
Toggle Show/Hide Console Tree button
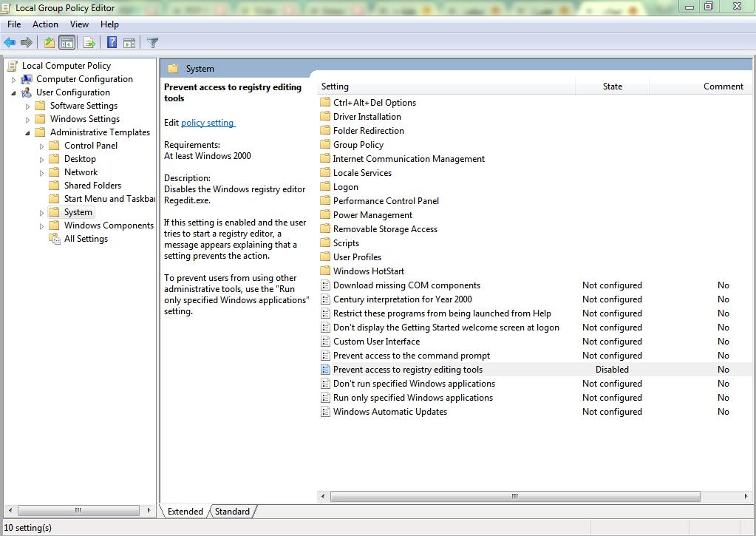[x=67, y=43]
